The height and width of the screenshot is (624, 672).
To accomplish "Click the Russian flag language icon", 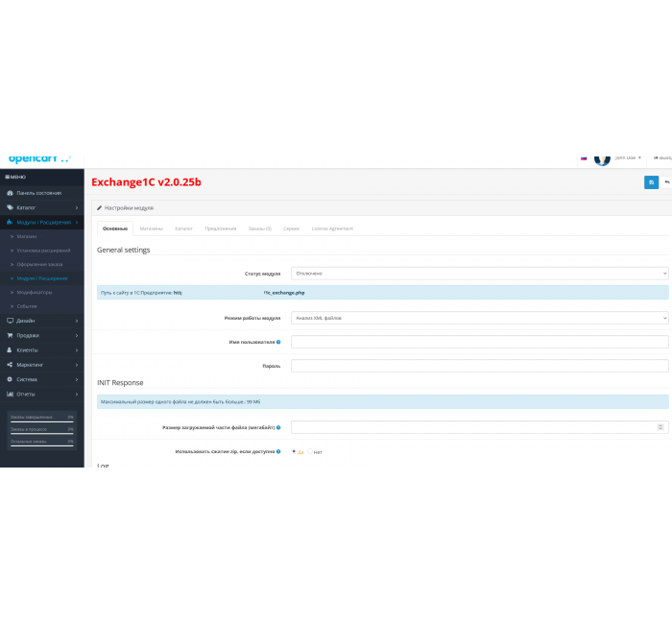I will pos(584,158).
